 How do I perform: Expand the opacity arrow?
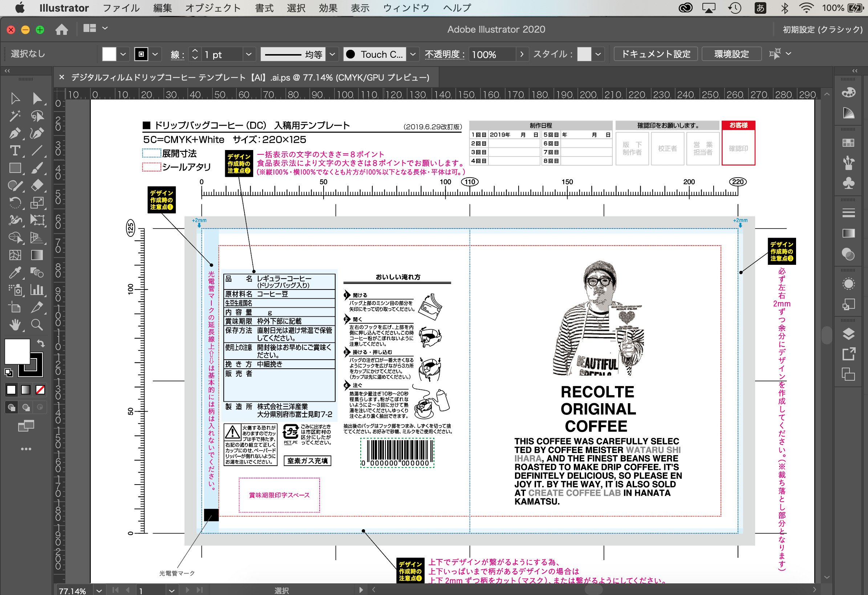pyautogui.click(x=522, y=54)
